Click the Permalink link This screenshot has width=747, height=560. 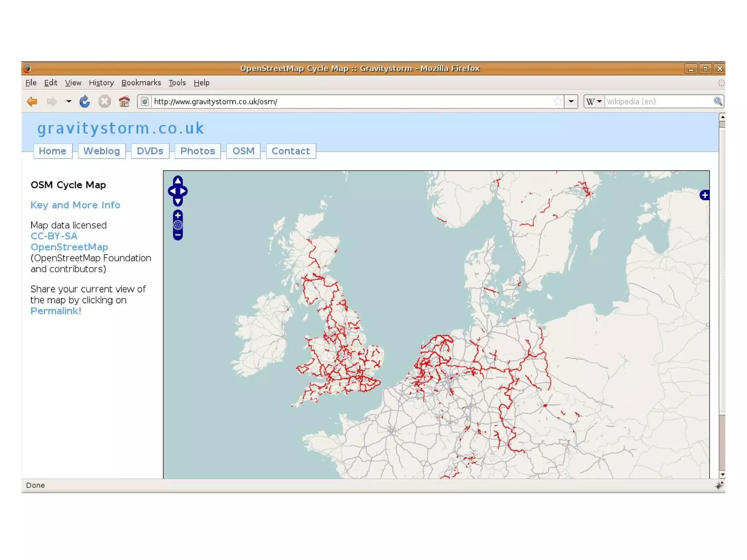coord(54,311)
